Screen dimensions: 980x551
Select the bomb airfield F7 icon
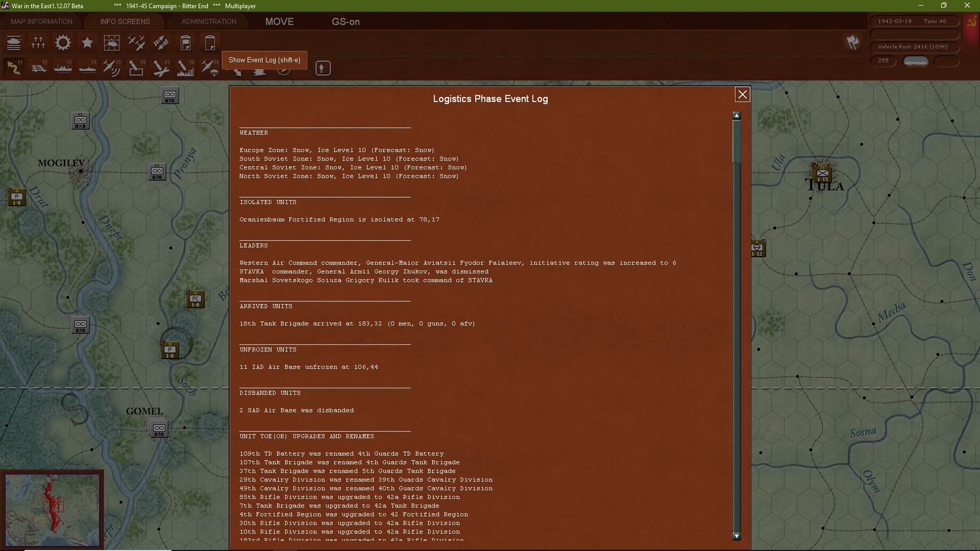tap(161, 68)
